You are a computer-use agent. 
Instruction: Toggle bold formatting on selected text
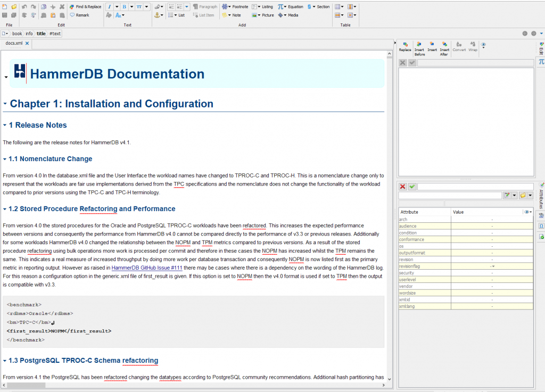125,6
